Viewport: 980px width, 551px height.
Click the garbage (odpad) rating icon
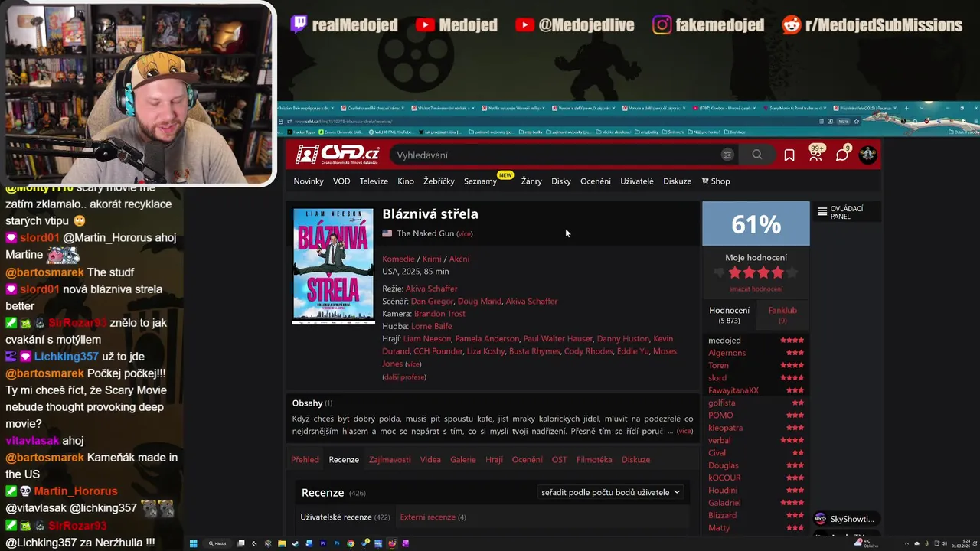pos(719,272)
